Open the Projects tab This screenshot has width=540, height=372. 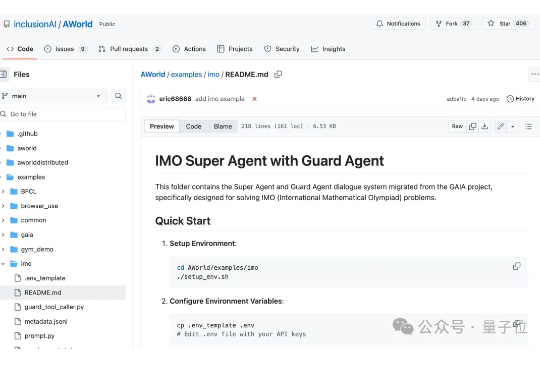(235, 49)
